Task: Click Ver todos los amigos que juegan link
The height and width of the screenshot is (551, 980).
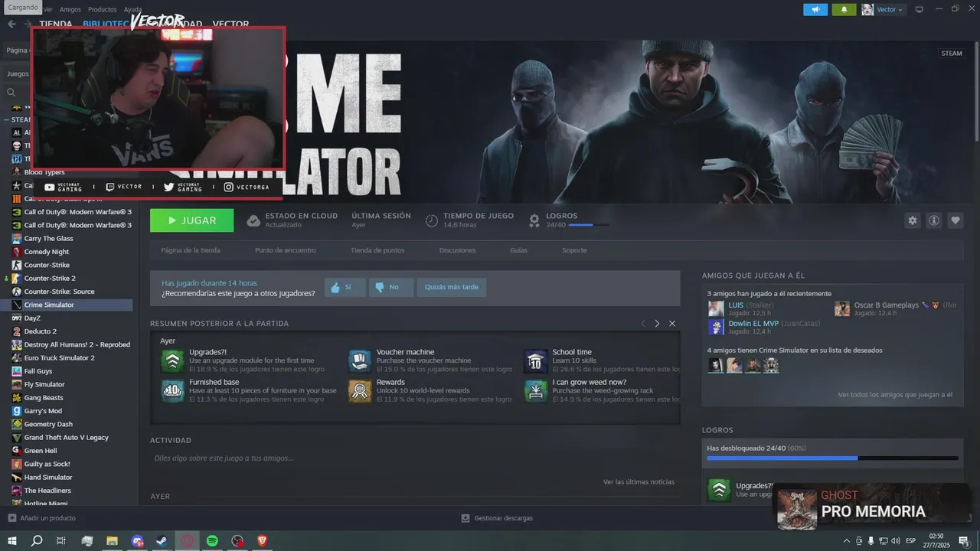Action: pyautogui.click(x=895, y=395)
